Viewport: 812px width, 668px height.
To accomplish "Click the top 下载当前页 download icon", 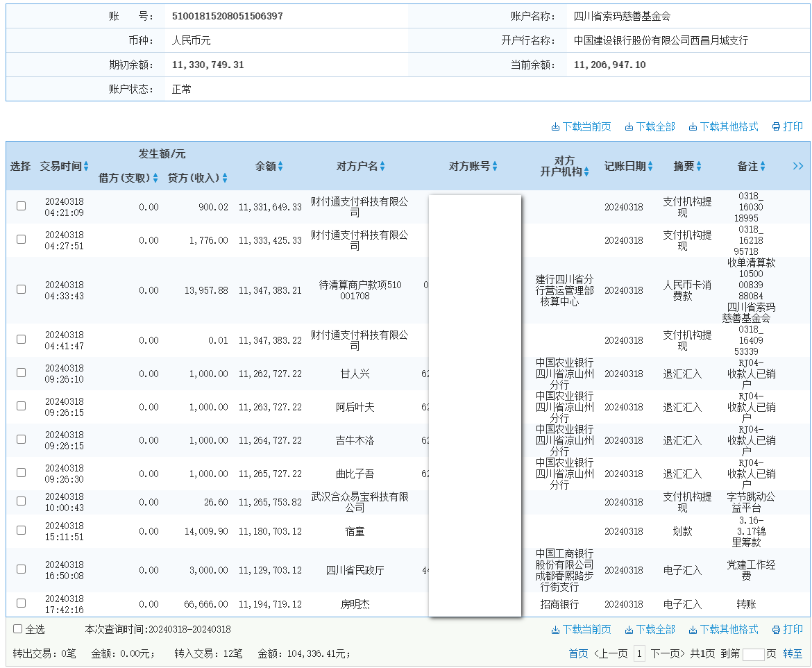I will pos(555,127).
